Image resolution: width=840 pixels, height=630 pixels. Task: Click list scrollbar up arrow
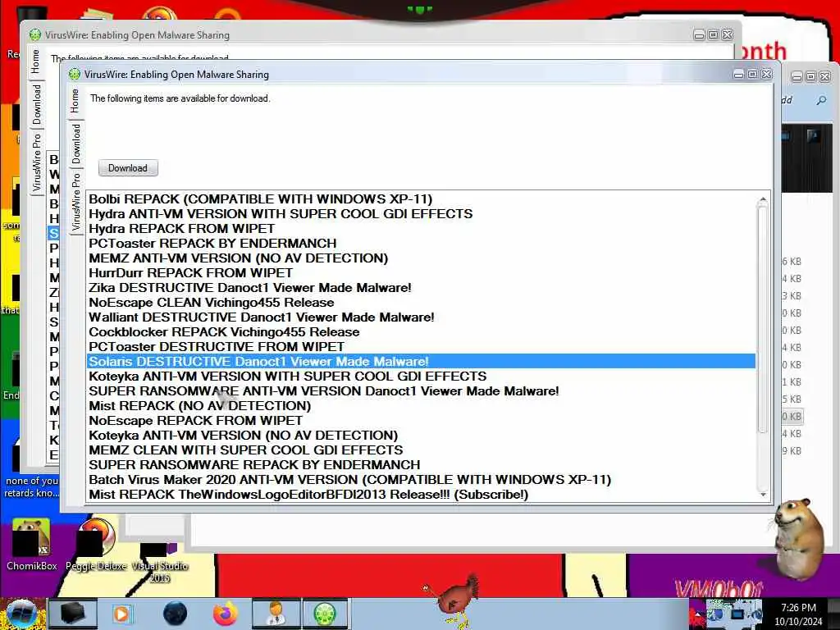(763, 199)
